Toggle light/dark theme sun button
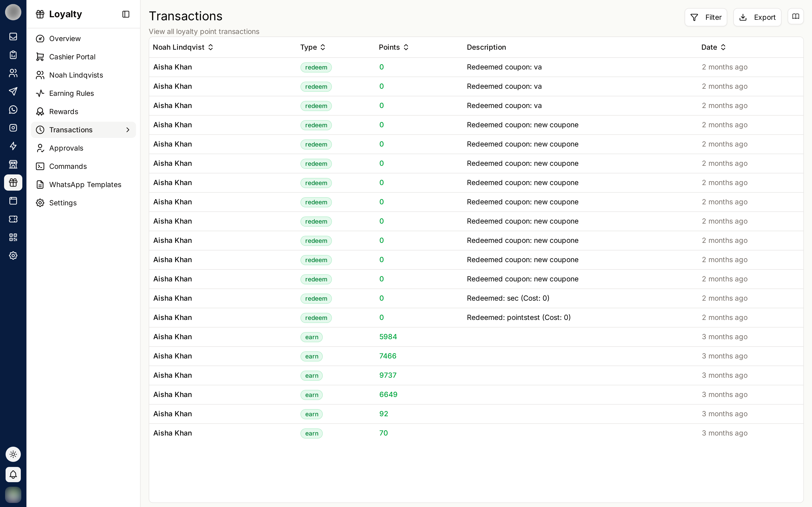Viewport: 812px width, 507px height. tap(13, 454)
